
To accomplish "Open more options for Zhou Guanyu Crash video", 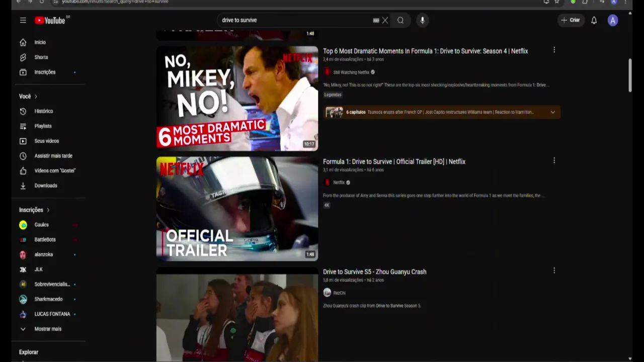I will pos(554,270).
